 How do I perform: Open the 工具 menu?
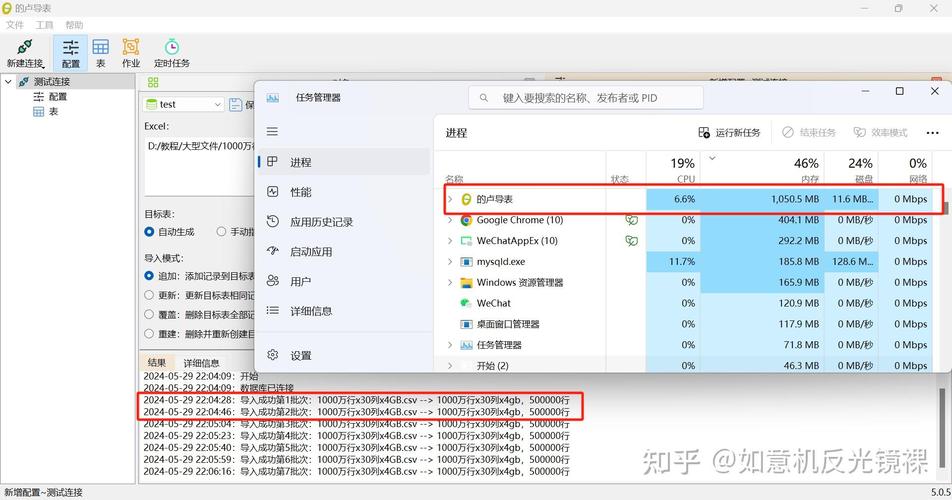tap(44, 25)
